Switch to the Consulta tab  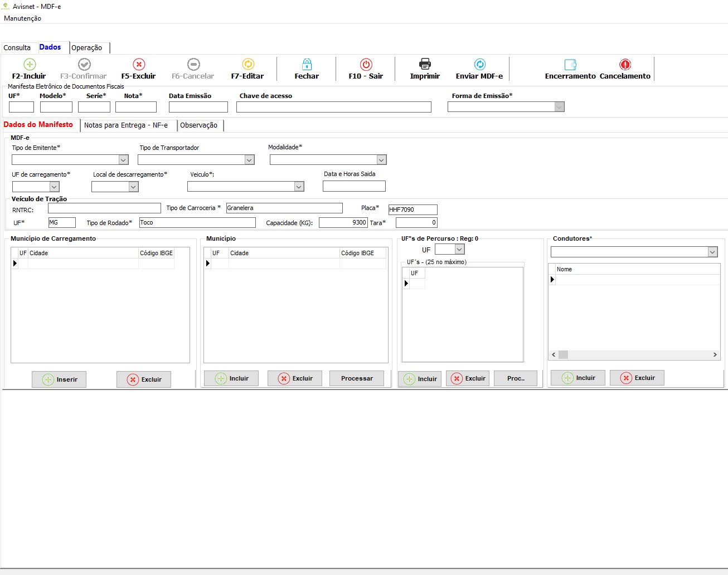pyautogui.click(x=17, y=48)
